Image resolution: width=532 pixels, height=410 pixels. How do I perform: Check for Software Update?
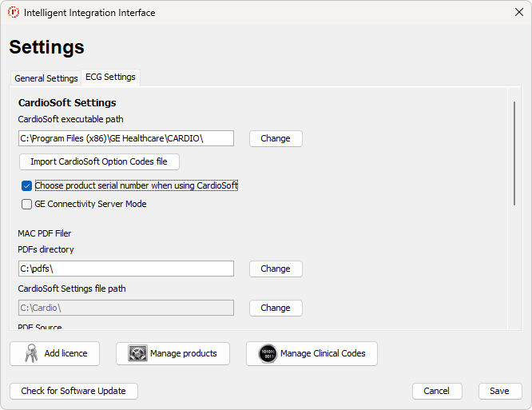(73, 391)
